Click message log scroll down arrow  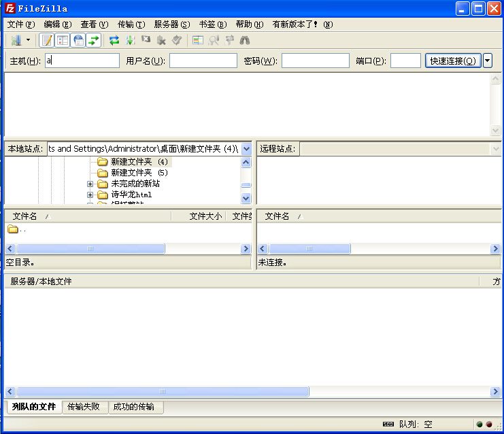click(x=495, y=130)
